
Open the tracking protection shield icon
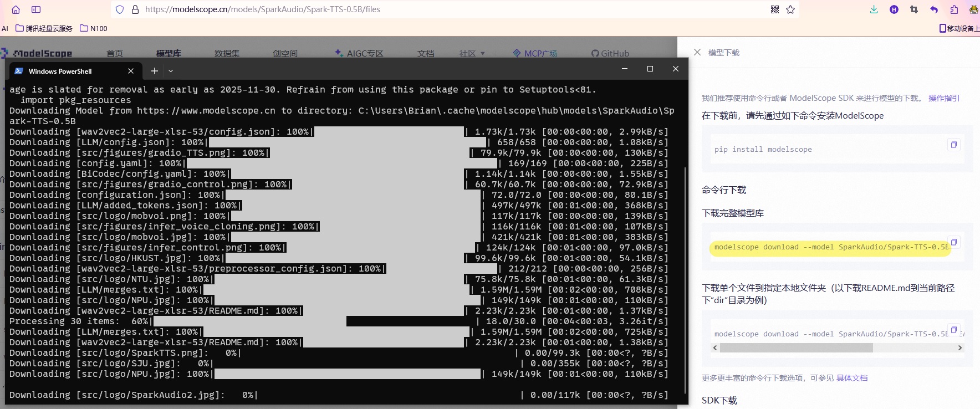click(120, 9)
